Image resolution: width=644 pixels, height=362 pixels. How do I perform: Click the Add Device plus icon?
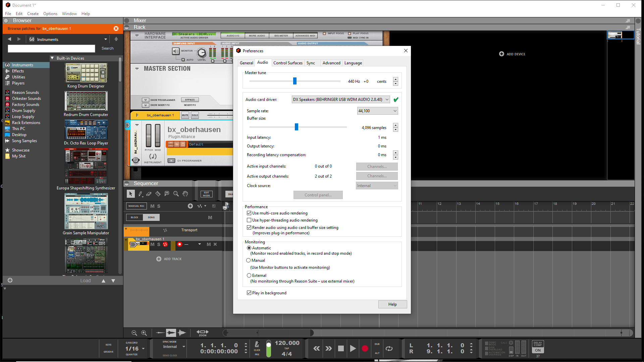(501, 54)
